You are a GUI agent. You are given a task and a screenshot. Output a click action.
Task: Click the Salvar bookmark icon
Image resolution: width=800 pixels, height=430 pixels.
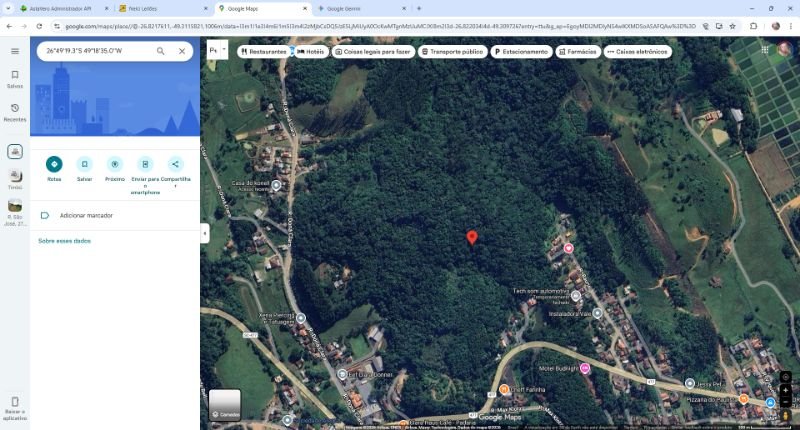[x=84, y=164]
